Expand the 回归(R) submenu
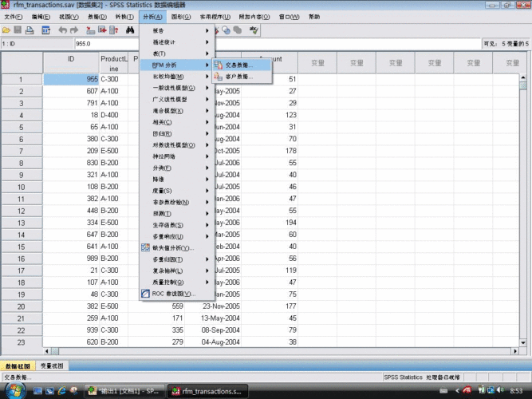The image size is (532, 399). tap(177, 134)
